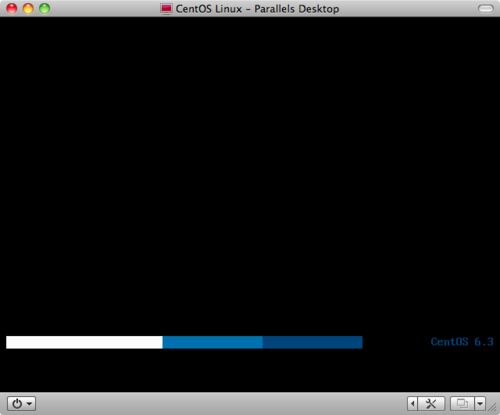Zoom the window with the green button
This screenshot has width=500, height=415.
(x=44, y=8)
